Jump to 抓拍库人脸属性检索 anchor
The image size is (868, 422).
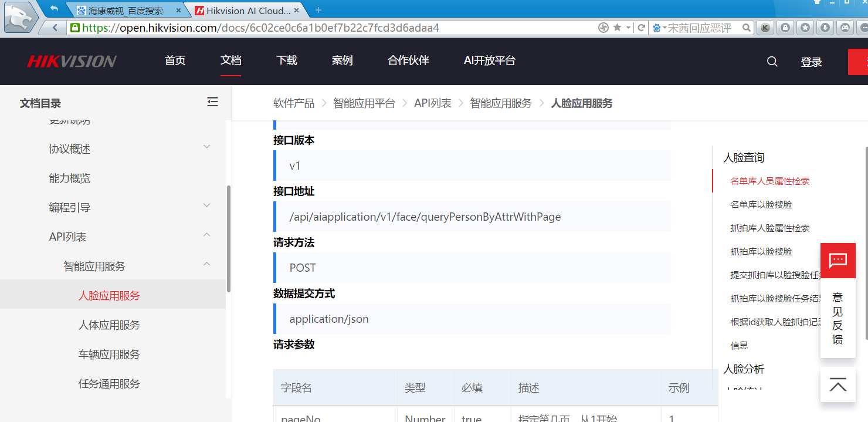click(769, 228)
